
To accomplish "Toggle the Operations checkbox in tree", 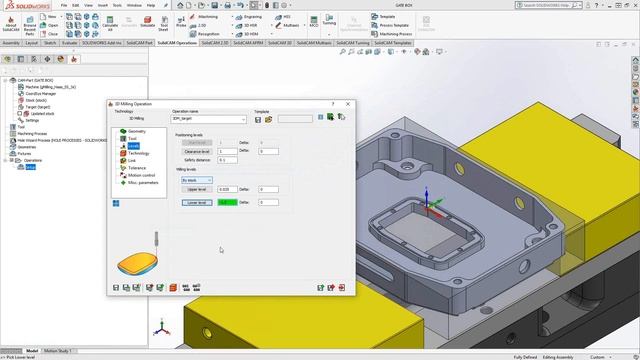I will pos(11,160).
